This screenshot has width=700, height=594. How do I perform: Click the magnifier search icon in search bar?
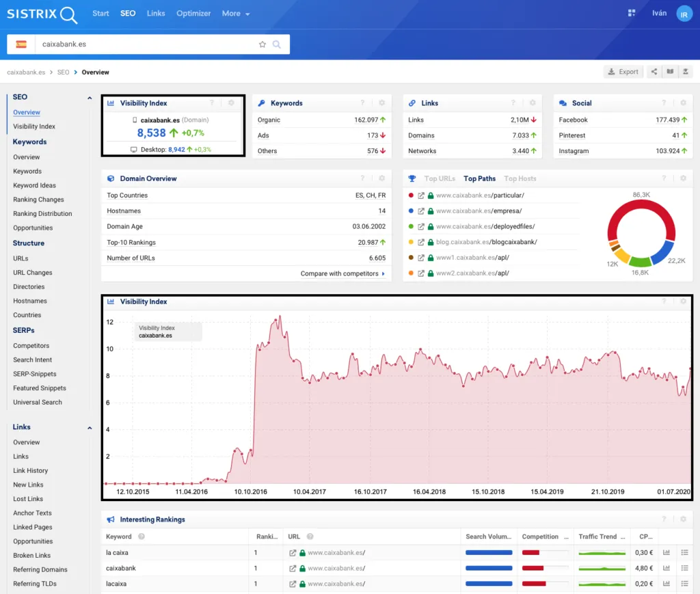tap(277, 44)
